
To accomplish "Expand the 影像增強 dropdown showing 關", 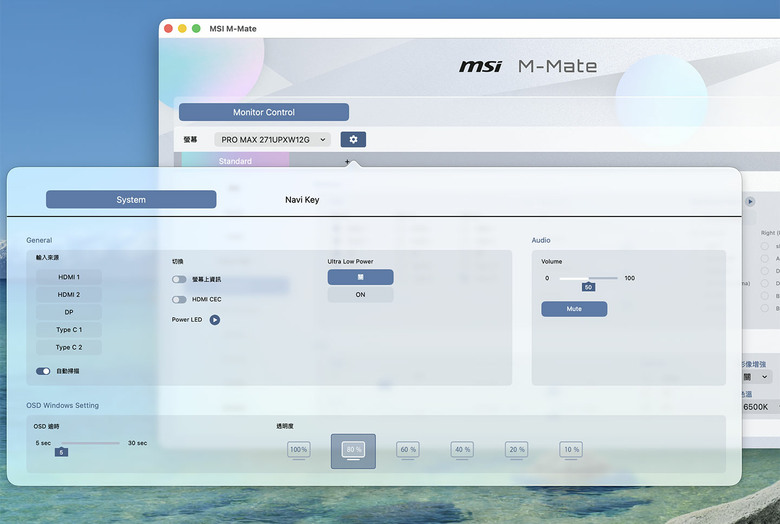I will point(756,377).
